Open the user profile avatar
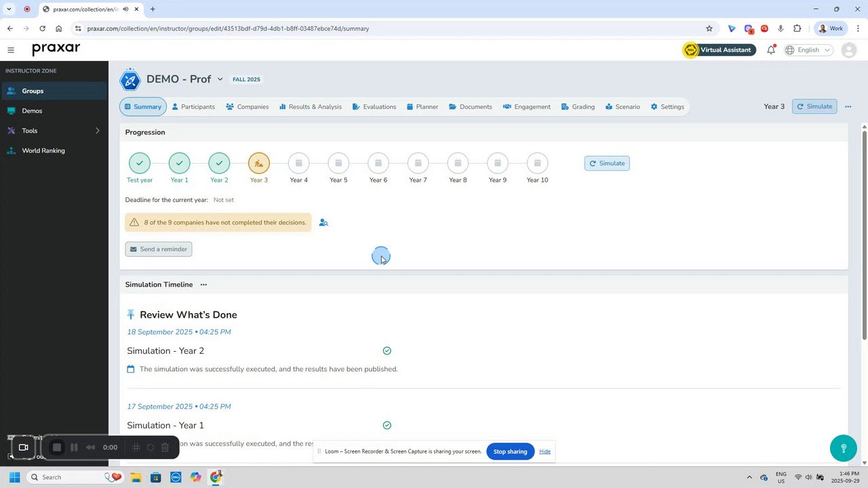868x488 pixels. pos(848,50)
